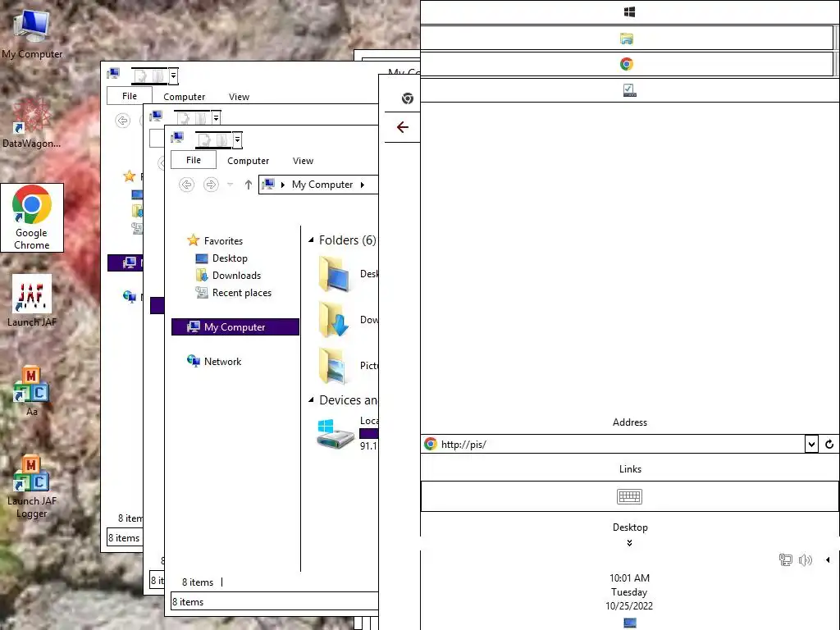The width and height of the screenshot is (840, 630).
Task: Click Back arrow in rear Explorer window
Action: 123,120
